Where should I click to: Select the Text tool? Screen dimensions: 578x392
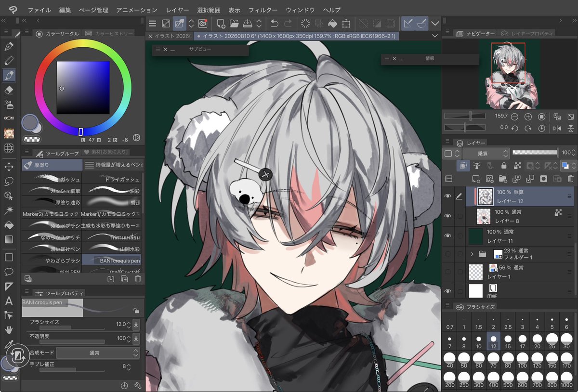(9, 301)
